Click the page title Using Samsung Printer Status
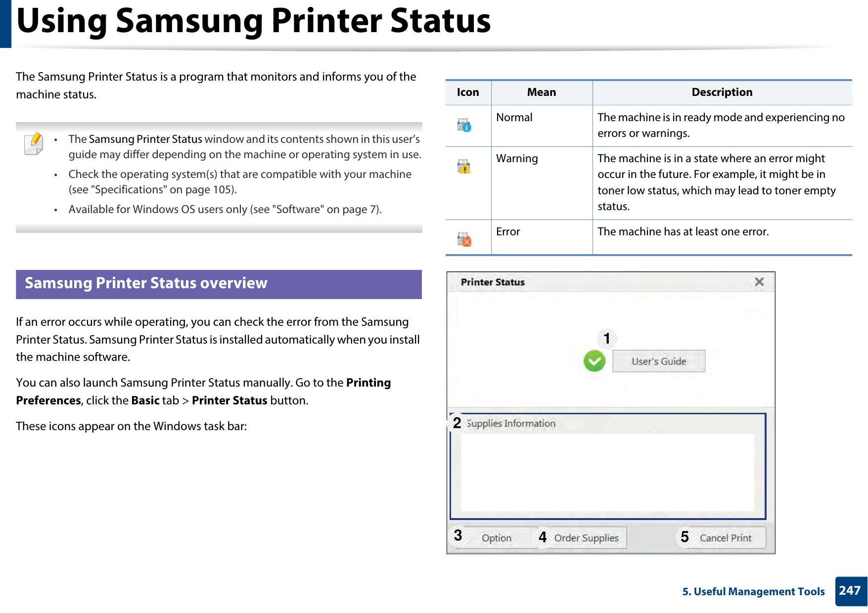The height and width of the screenshot is (613, 868). coord(254,21)
